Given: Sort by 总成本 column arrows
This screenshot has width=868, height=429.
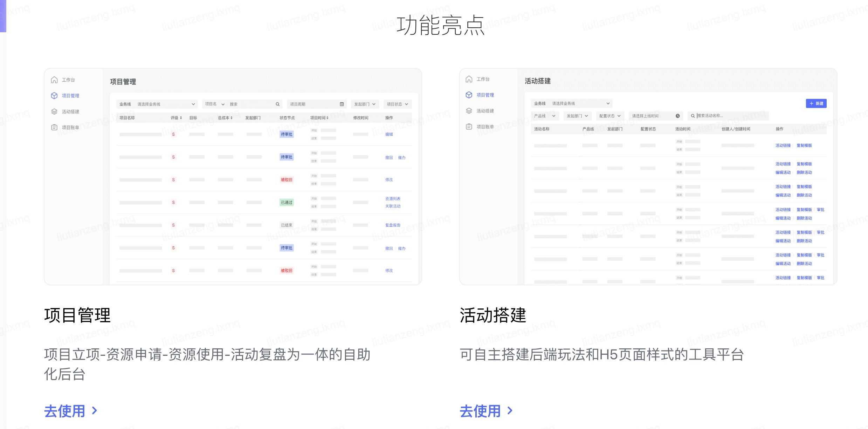Looking at the screenshot, I should click(232, 118).
